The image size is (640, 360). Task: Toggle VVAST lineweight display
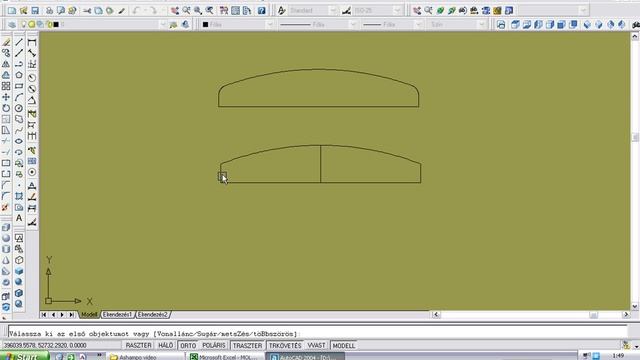coord(316,345)
